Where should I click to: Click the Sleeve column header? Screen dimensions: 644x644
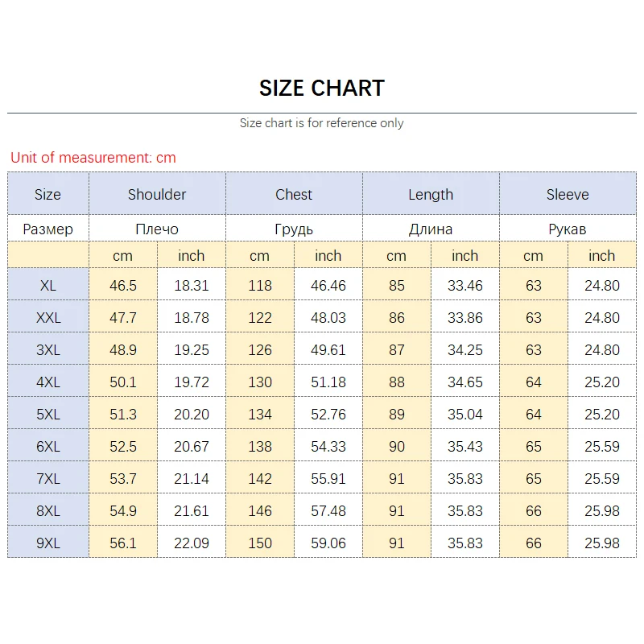click(568, 195)
